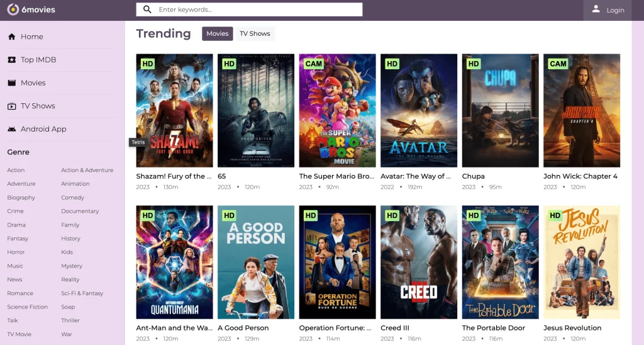Click the CAM badge on Super Mario poster
This screenshot has width=644, height=345.
[x=313, y=64]
